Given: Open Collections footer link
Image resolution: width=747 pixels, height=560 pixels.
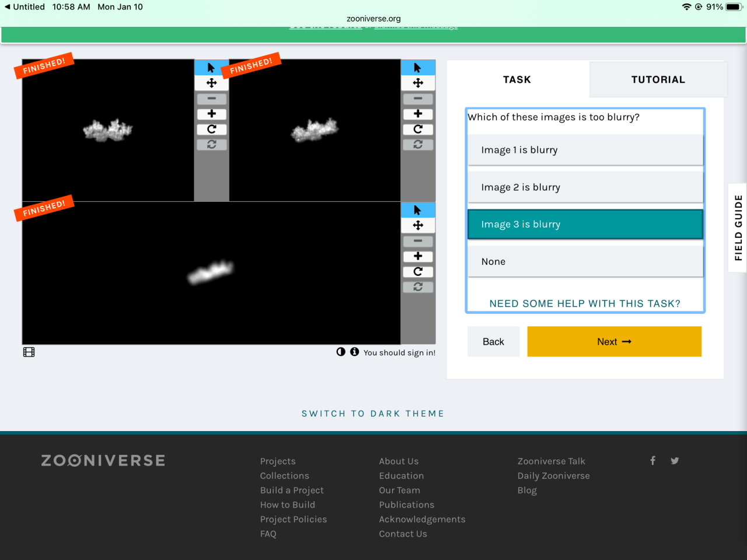Looking at the screenshot, I should click(285, 476).
